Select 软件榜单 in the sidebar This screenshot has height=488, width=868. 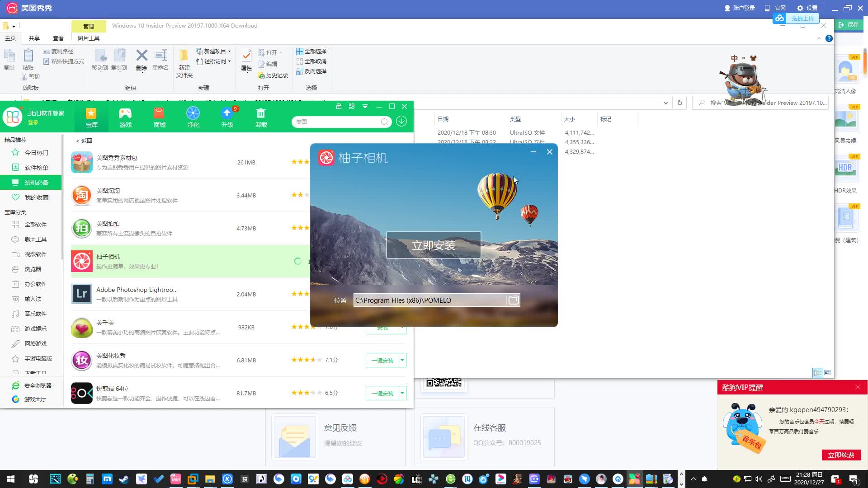pyautogui.click(x=31, y=168)
